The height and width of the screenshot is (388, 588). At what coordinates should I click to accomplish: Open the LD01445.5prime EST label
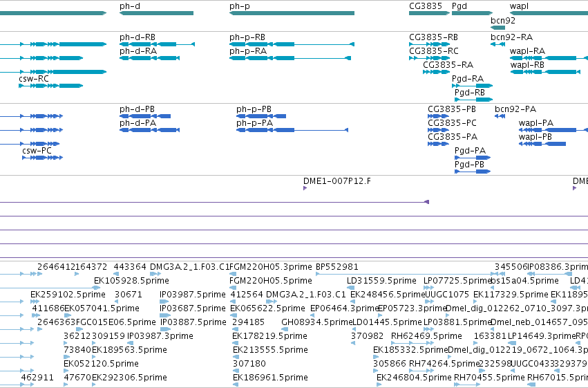click(387, 322)
